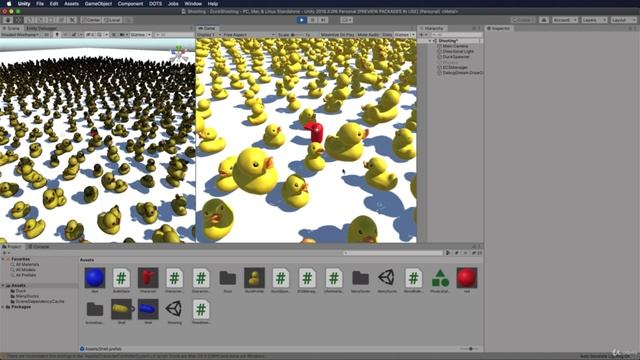The image size is (640, 360).
Task: Toggle Stats overlay in Game view
Action: click(387, 35)
